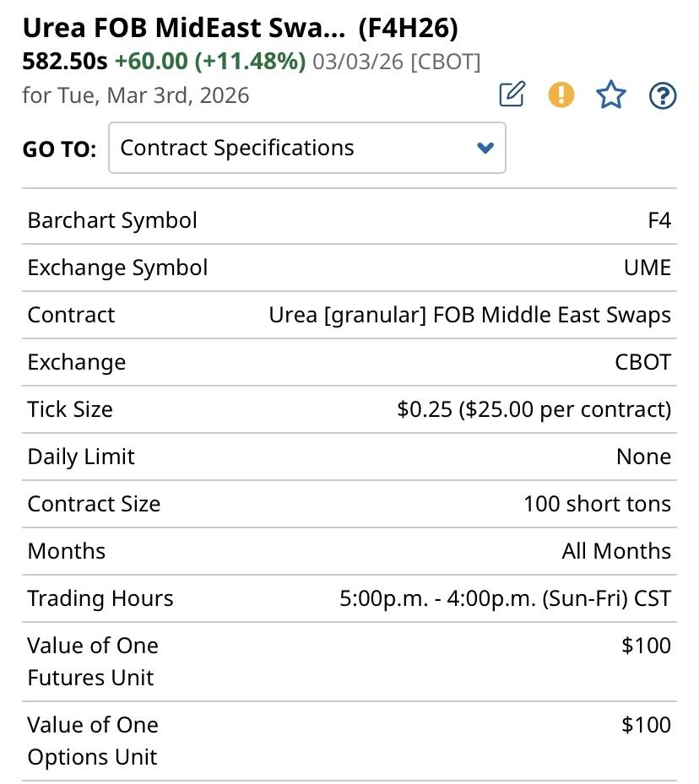Select the 03/03/26 [CBOT] date text
The image size is (699, 784).
tap(396, 62)
